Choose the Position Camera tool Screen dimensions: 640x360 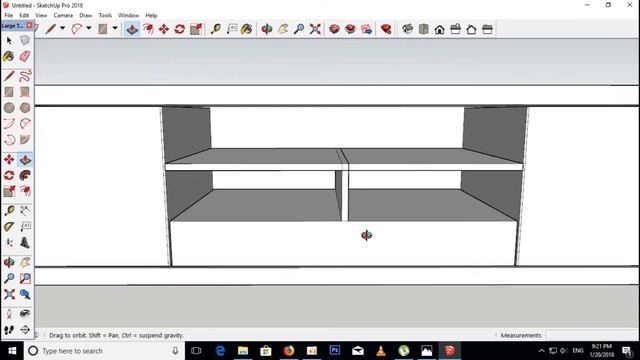9,314
